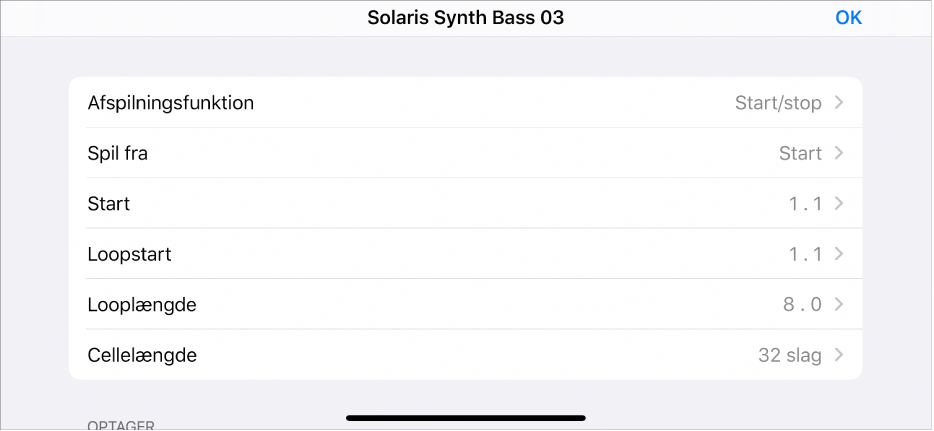The image size is (934, 431).
Task: Click chevron beside Looplængde 8.0
Action: tap(839, 304)
